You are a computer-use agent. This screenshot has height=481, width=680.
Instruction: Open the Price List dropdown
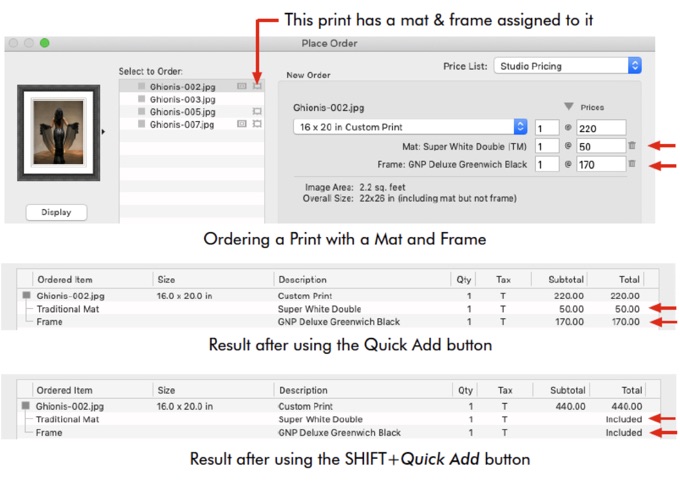pos(567,66)
